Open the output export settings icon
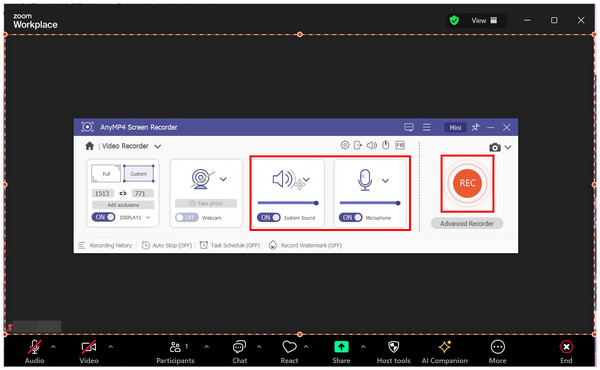Viewport: 600px width, 370px height. (x=358, y=145)
